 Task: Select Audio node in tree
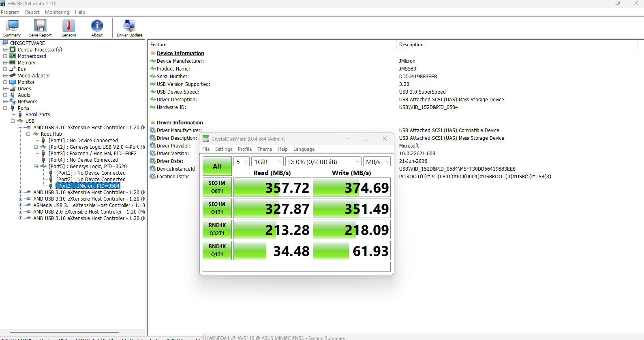point(24,95)
